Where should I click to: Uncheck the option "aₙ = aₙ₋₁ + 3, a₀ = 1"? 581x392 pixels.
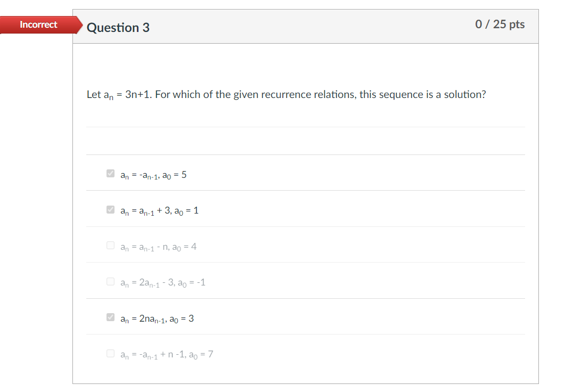pos(110,210)
